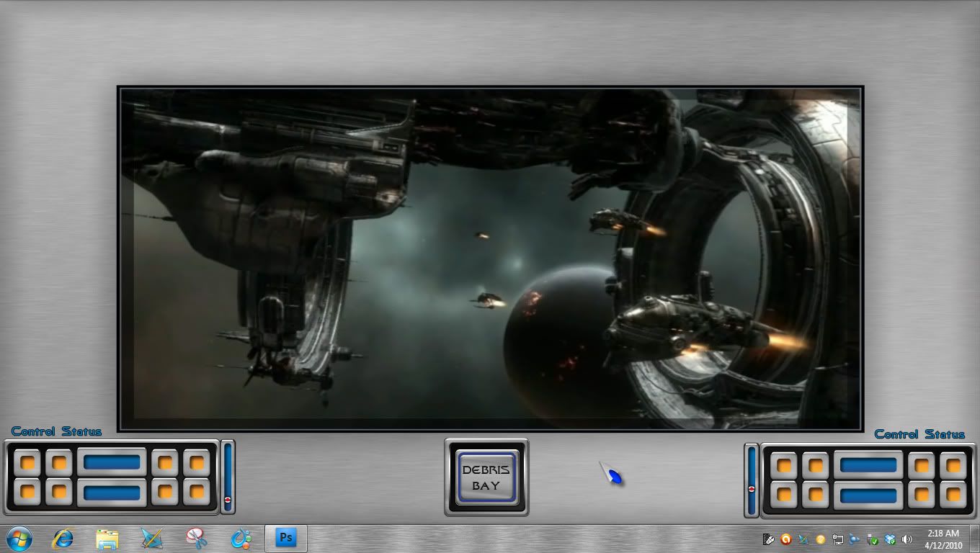Toggle first bottom-row orange button, right panel
The image size is (980, 553).
pos(784,495)
